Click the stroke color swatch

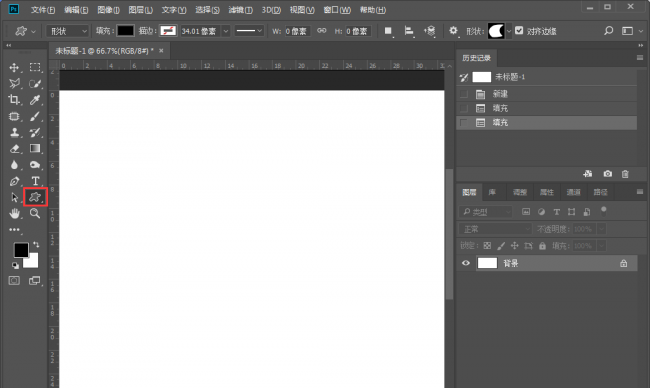168,31
